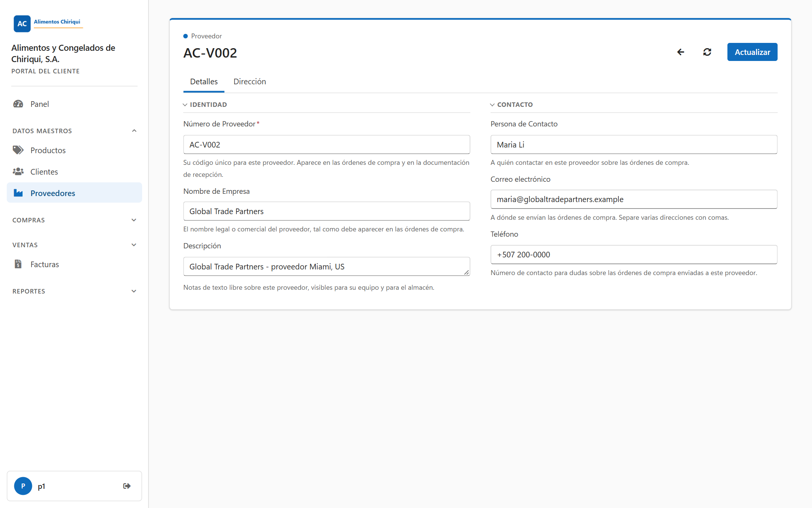Click the Clientes people icon
Viewport: 812px width, 508px height.
pos(18,172)
